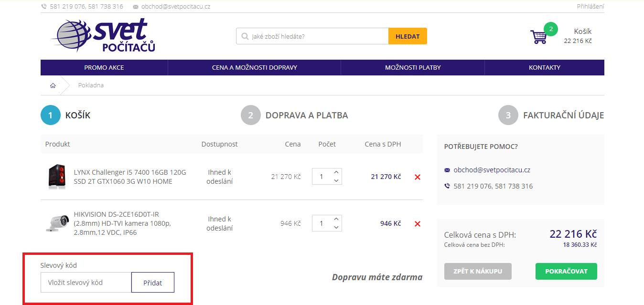Open the Promo akce menu
Viewport: 644px width, 305px height.
(x=104, y=68)
